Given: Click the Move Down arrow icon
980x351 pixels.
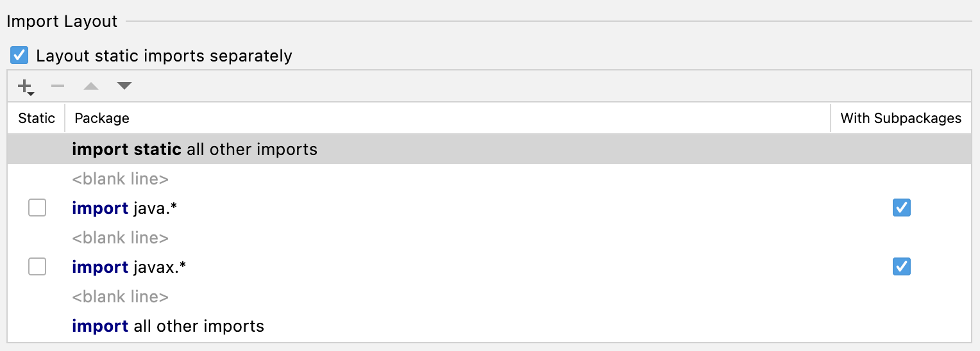Looking at the screenshot, I should [124, 86].
